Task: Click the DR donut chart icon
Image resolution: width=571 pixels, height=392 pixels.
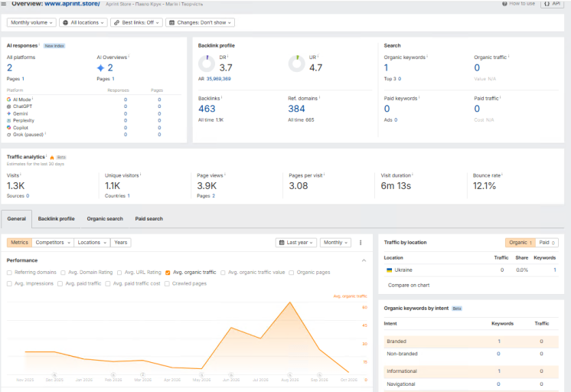Action: click(x=207, y=64)
